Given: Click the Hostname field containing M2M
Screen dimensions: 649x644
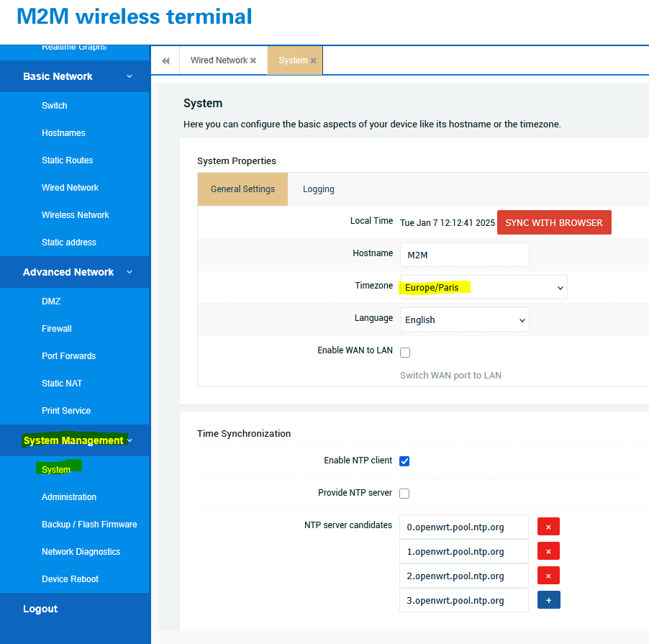Looking at the screenshot, I should pyautogui.click(x=464, y=255).
